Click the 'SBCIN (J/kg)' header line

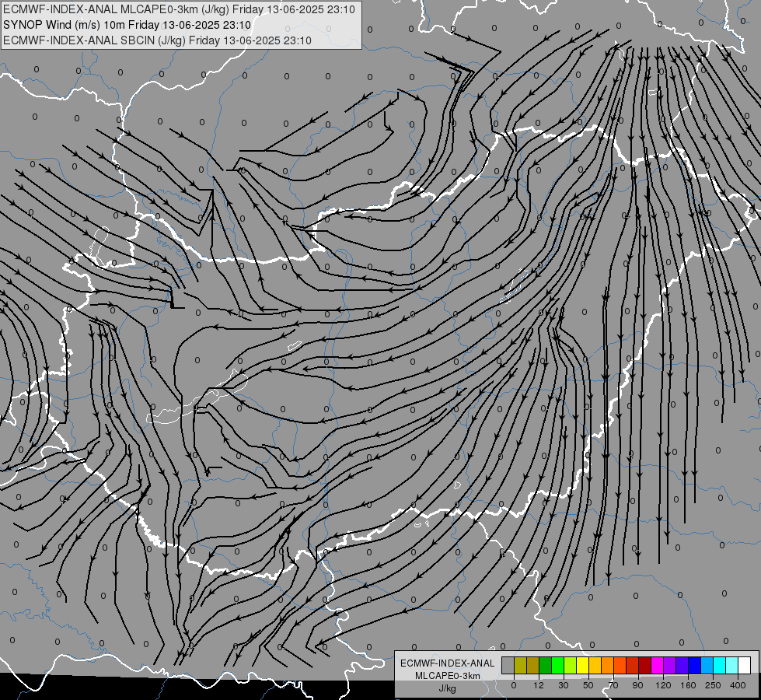157,40
